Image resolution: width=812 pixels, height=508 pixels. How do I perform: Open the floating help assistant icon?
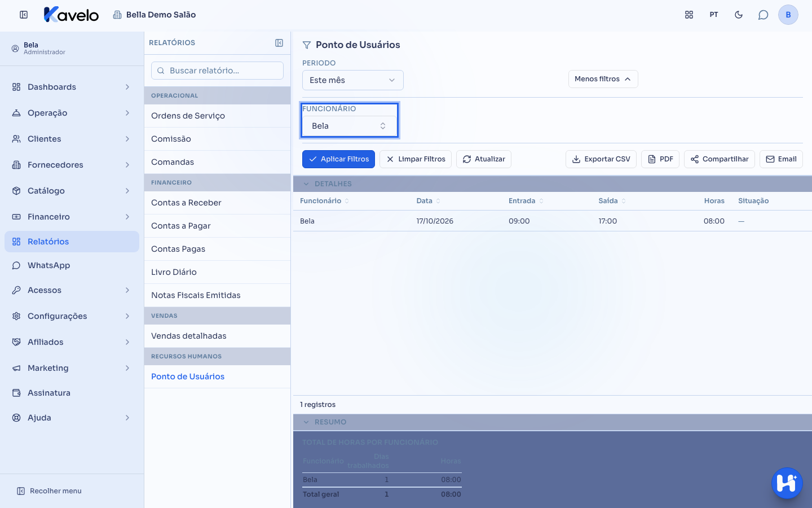(787, 483)
